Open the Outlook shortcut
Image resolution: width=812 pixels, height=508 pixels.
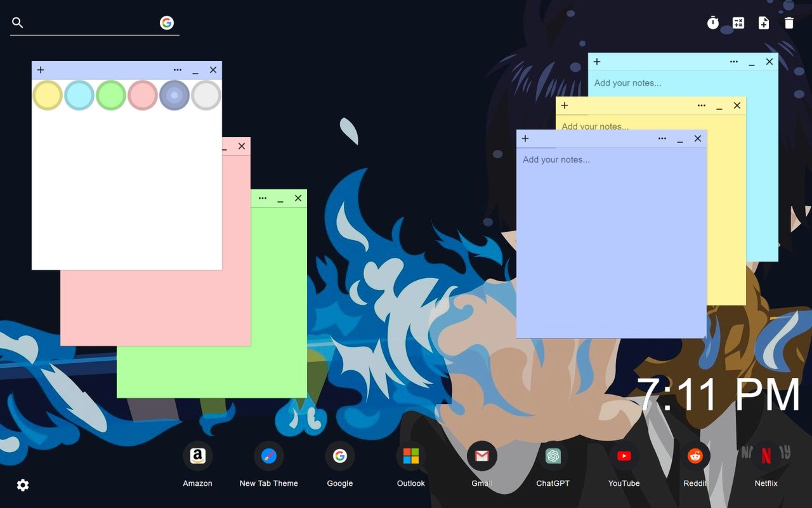pos(411,465)
